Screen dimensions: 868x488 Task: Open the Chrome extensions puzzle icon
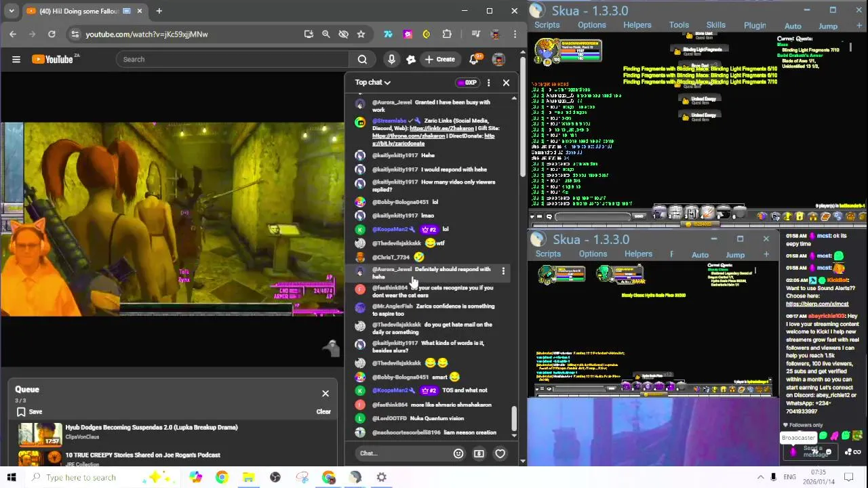point(447,34)
